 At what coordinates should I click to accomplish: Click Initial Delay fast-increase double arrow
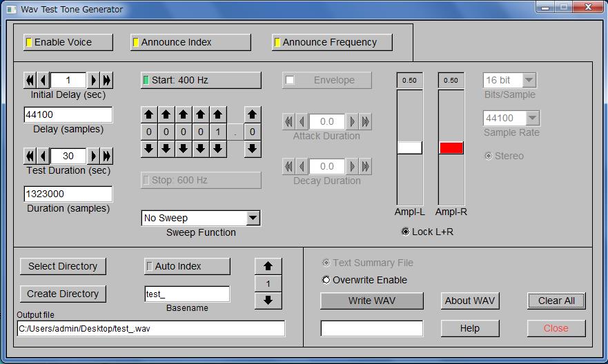tap(107, 80)
